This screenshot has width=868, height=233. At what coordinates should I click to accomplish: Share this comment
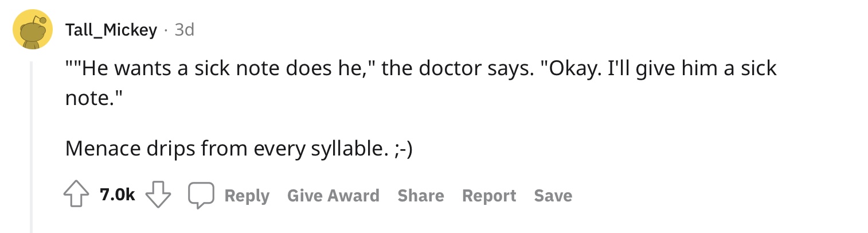[421, 196]
